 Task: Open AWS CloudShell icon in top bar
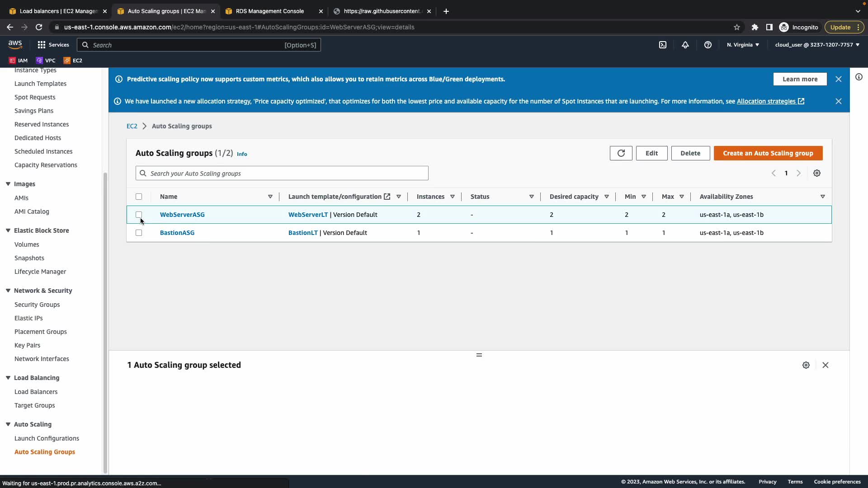pyautogui.click(x=663, y=45)
